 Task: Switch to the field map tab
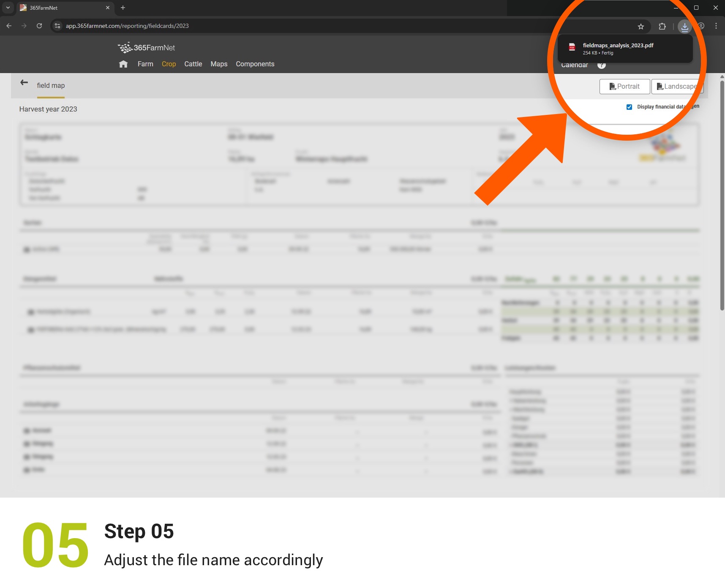coord(51,86)
